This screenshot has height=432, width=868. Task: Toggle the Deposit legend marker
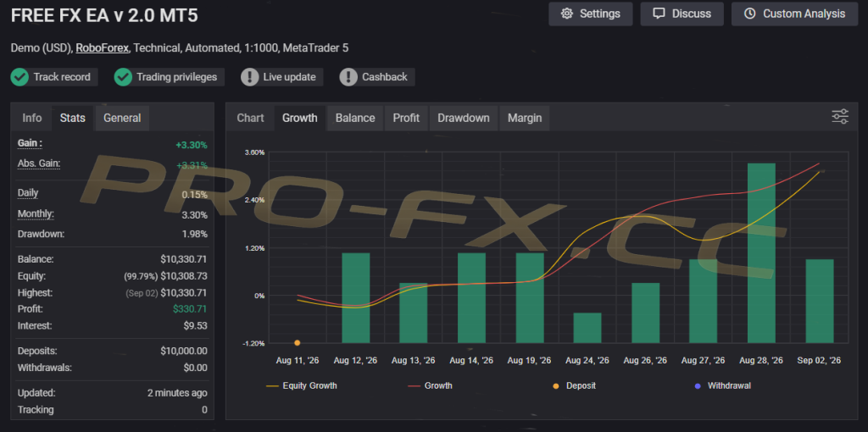tap(574, 385)
